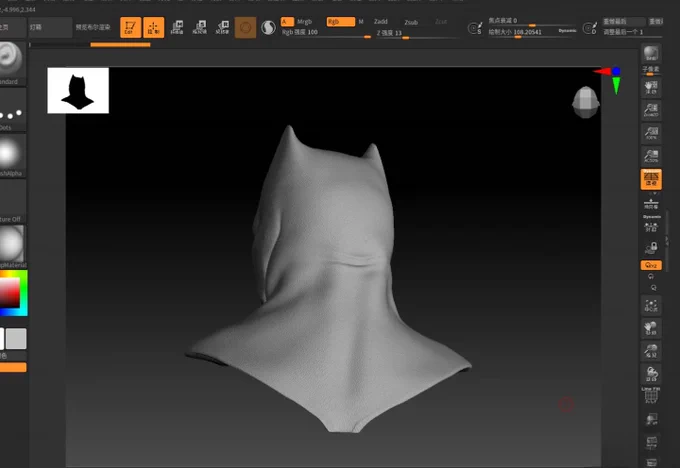
Task: Open the material sphere selector
Action: pos(12,246)
